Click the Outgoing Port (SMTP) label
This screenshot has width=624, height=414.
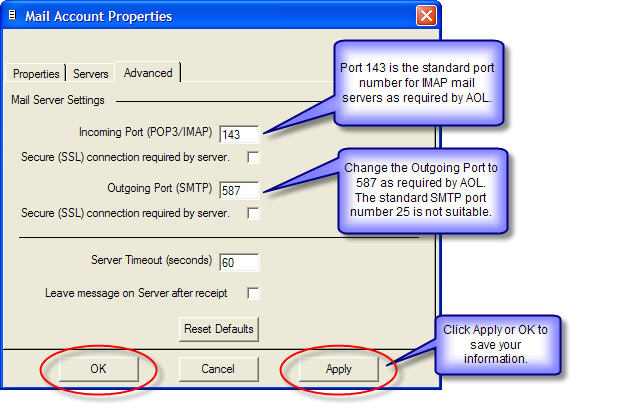pyautogui.click(x=160, y=188)
